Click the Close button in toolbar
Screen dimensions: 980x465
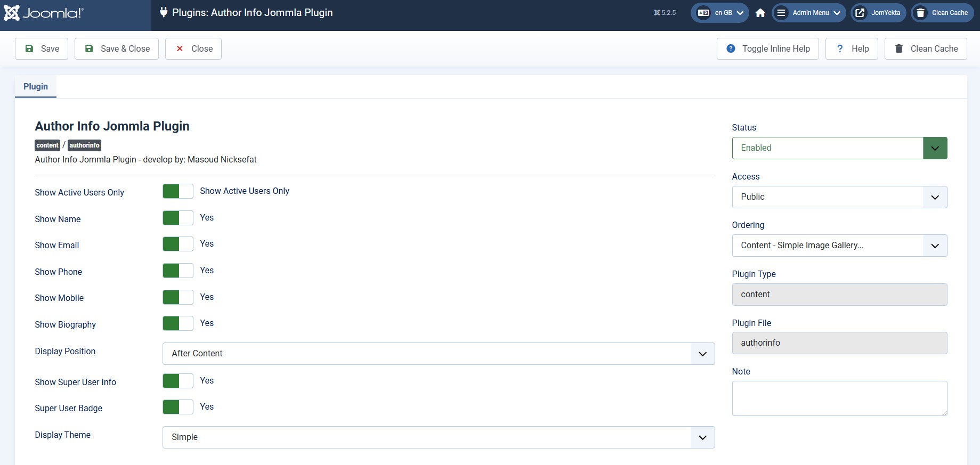[193, 49]
